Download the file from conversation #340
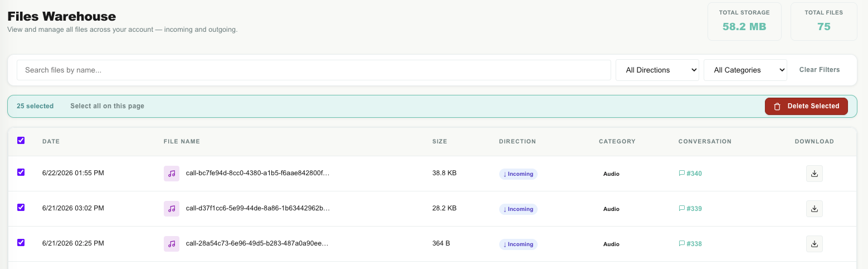 pos(814,174)
